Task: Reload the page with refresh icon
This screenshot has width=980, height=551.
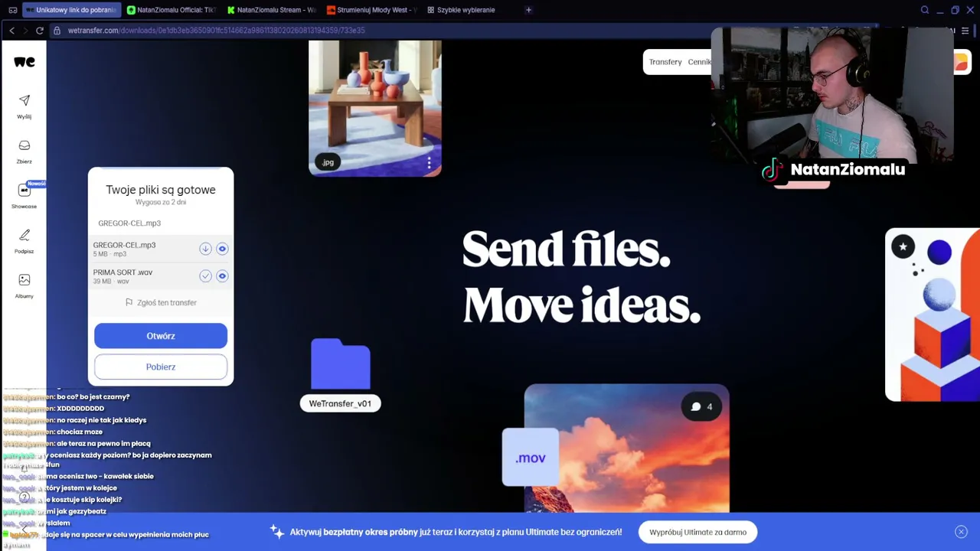Action: pos(40,31)
